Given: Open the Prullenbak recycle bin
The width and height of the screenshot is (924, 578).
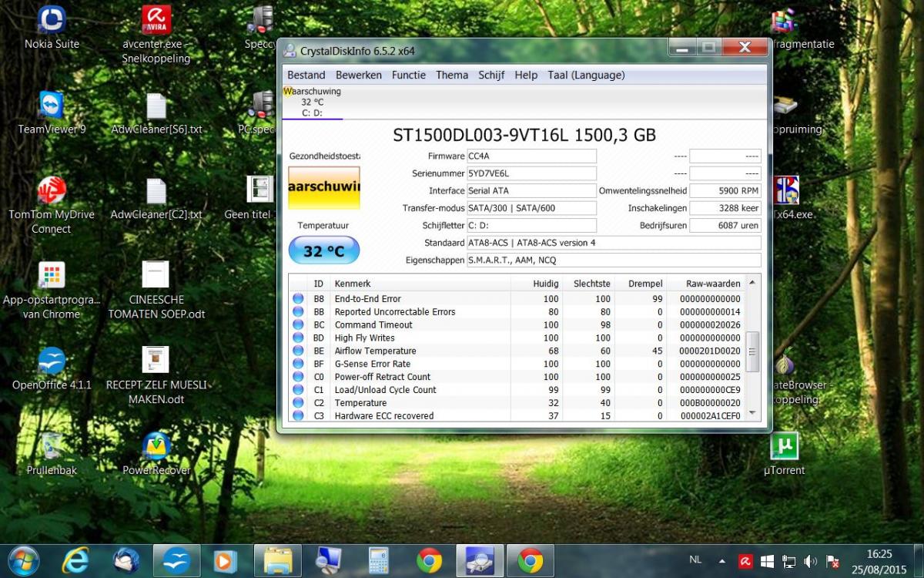Looking at the screenshot, I should point(52,446).
